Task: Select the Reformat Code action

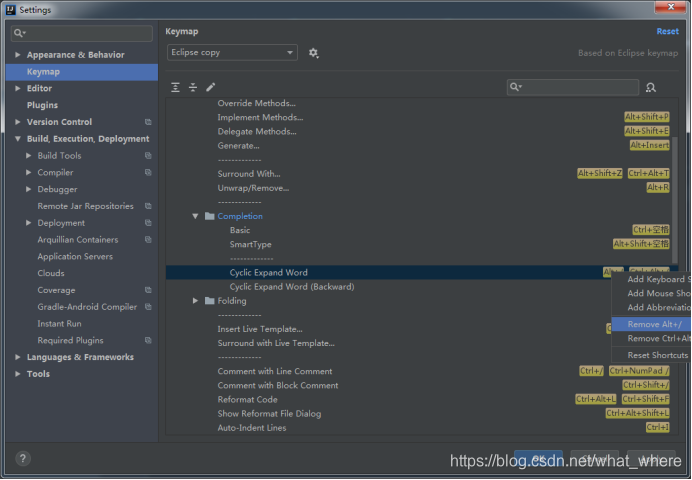Action: pyautogui.click(x=247, y=400)
